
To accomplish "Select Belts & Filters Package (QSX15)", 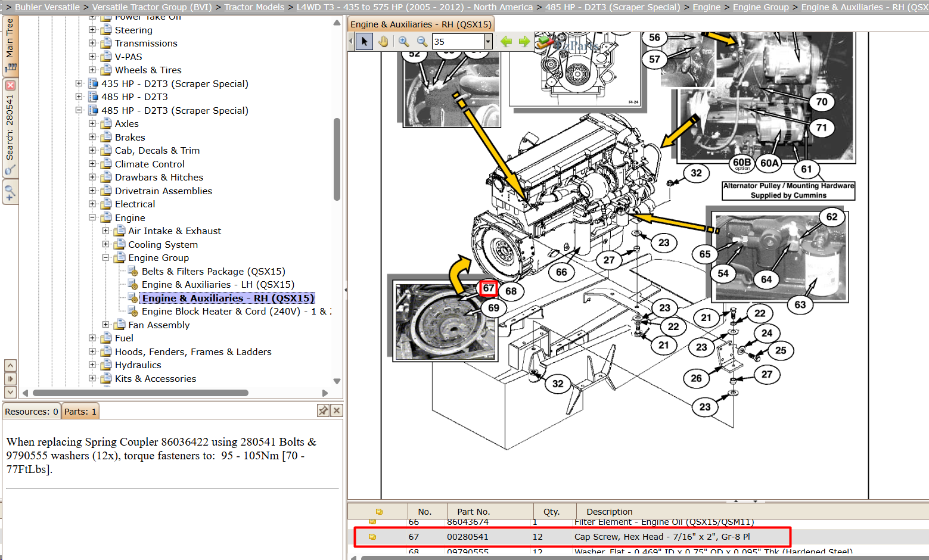I will click(213, 271).
